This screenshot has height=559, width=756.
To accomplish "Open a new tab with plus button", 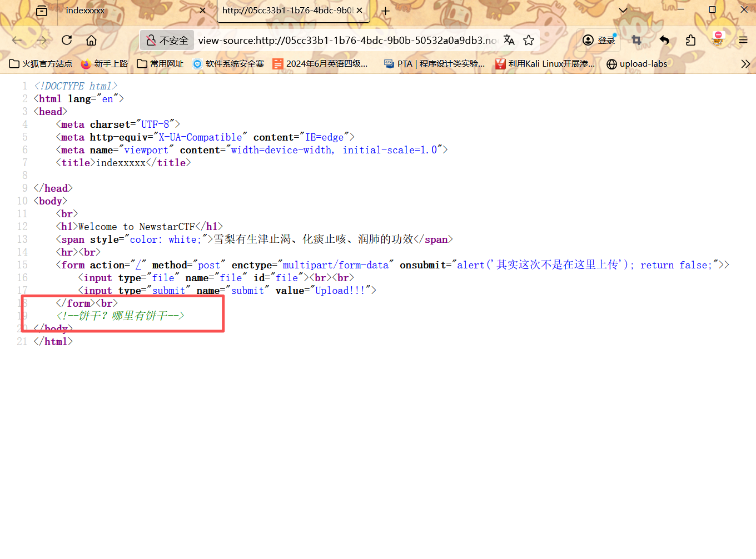I will coord(385,11).
